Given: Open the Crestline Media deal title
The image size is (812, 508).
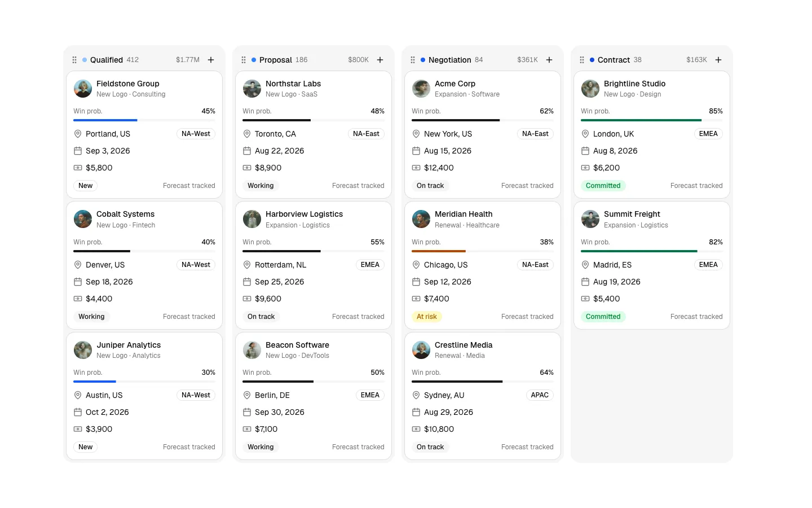Looking at the screenshot, I should click(464, 345).
